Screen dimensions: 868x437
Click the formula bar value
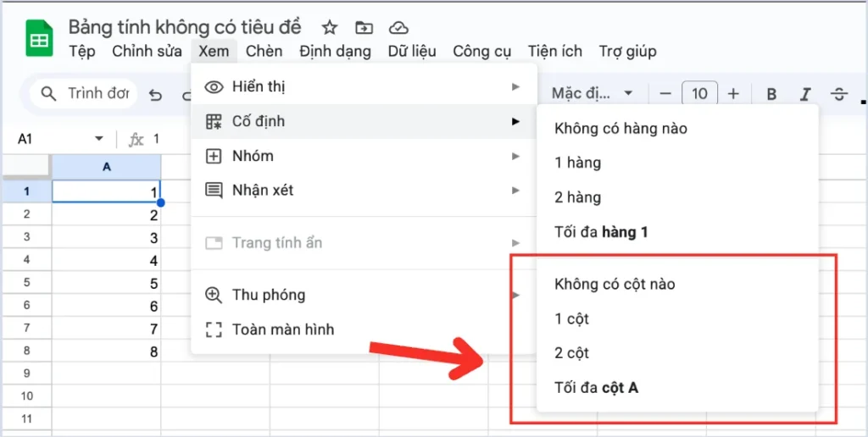pyautogui.click(x=156, y=140)
